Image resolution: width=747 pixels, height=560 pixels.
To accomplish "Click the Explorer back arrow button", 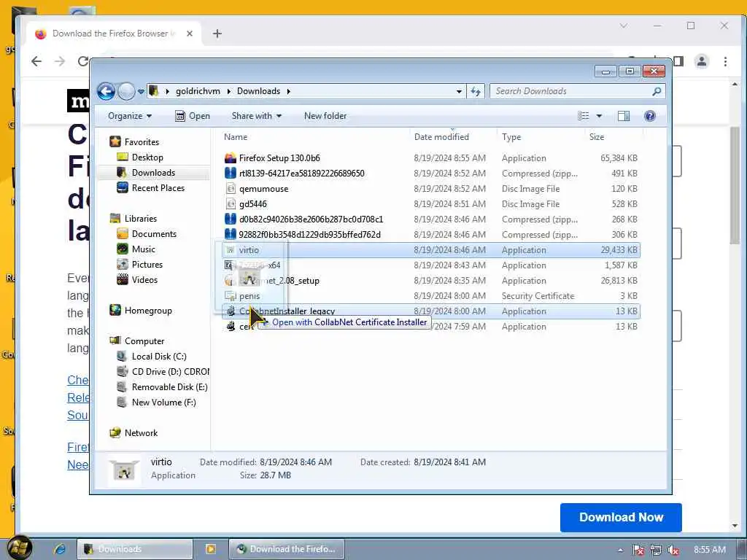I will pos(106,91).
